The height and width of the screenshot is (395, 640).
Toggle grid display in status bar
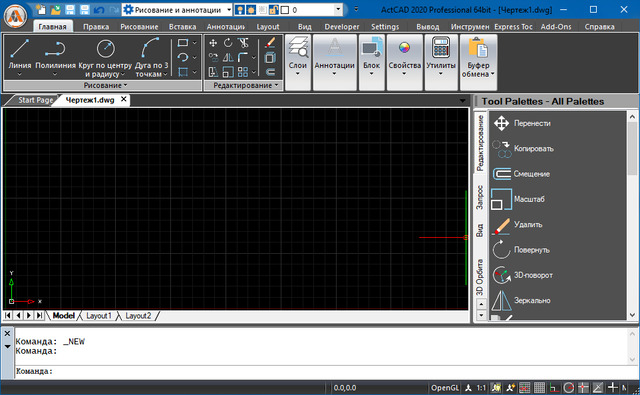pos(539,388)
